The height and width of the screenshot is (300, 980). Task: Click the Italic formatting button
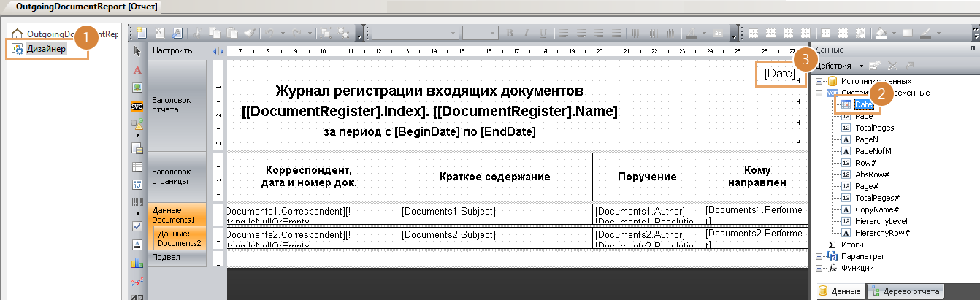526,34
